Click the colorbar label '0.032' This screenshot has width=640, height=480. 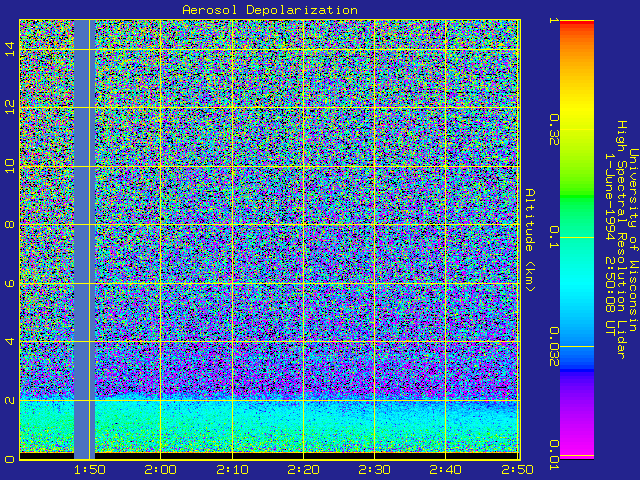pyautogui.click(x=554, y=347)
